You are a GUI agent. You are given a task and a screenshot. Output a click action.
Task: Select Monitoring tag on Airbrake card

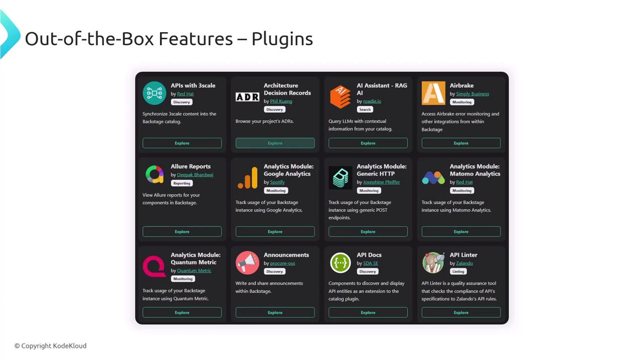(x=462, y=102)
